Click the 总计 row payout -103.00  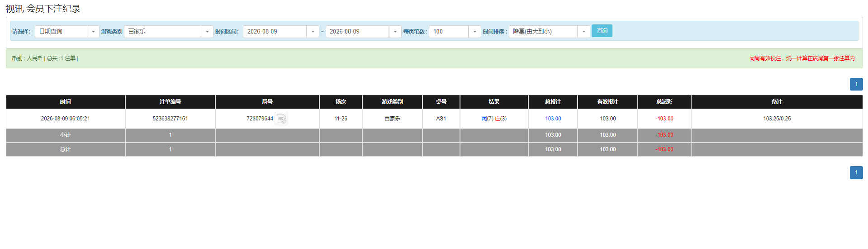(x=664, y=149)
